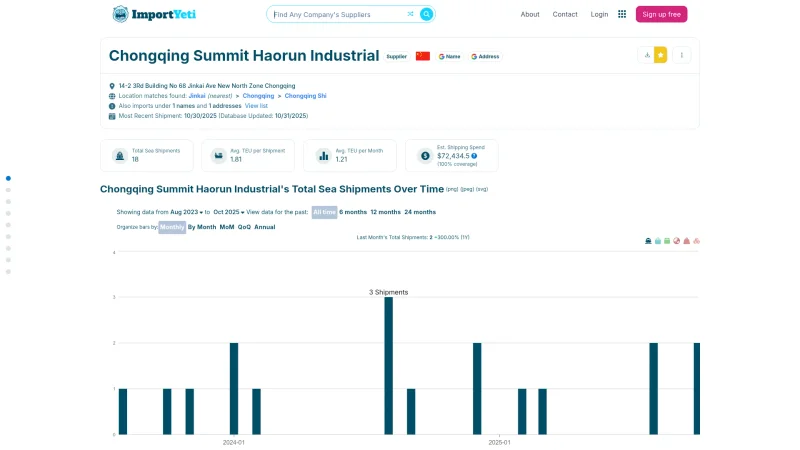
Task: Click the first bar on the chart
Action: pyautogui.click(x=123, y=411)
